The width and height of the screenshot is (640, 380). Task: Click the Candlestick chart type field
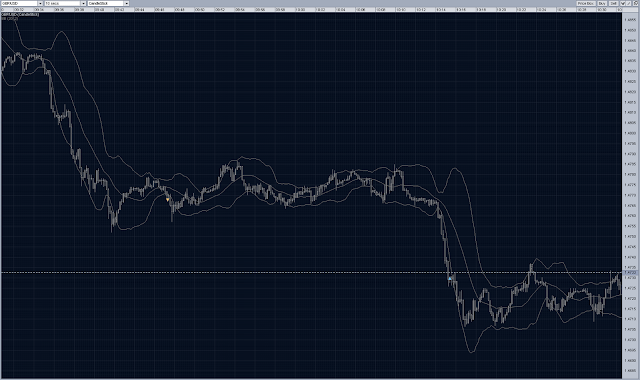pos(106,3)
